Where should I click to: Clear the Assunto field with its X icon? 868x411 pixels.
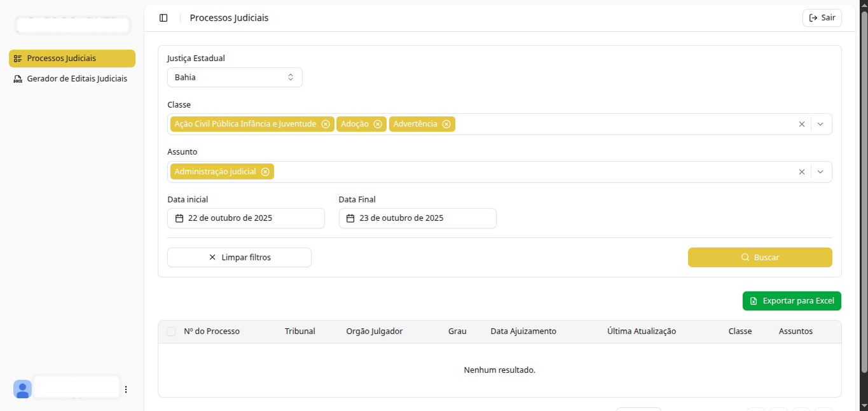coord(801,171)
